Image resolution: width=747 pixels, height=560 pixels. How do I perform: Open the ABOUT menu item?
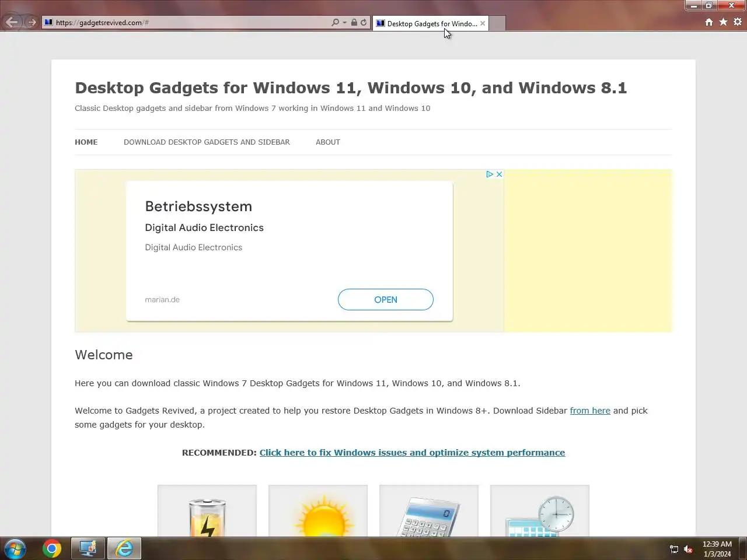coord(328,142)
